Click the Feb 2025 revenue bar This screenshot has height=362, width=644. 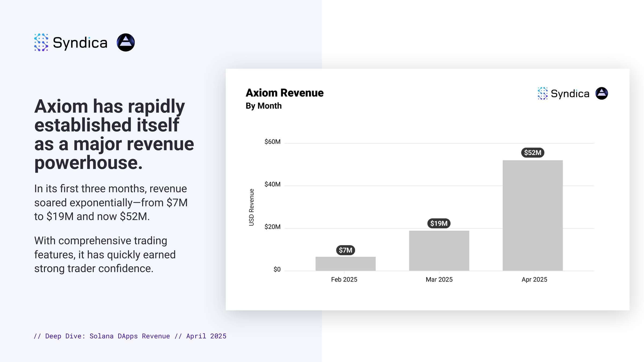[x=346, y=264]
